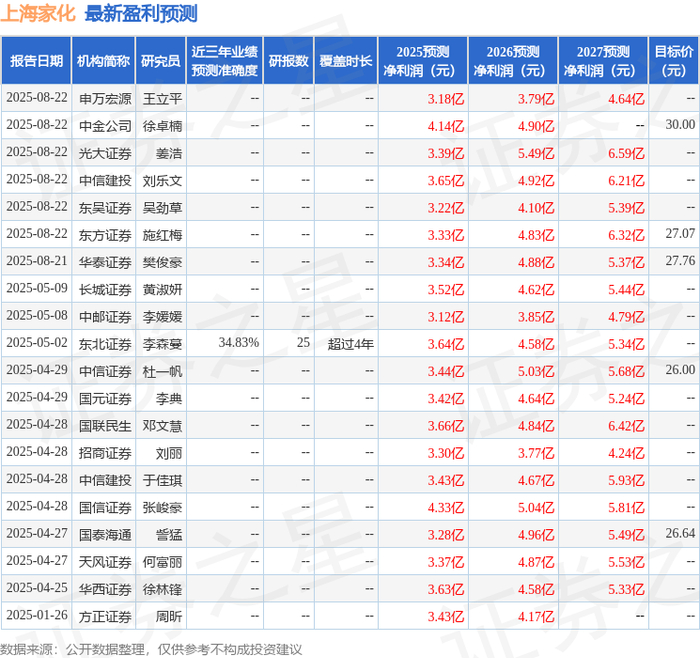Image resolution: width=700 pixels, height=658 pixels.
Task: Click the 2027预测净利润 column header
Action: pyautogui.click(x=603, y=61)
